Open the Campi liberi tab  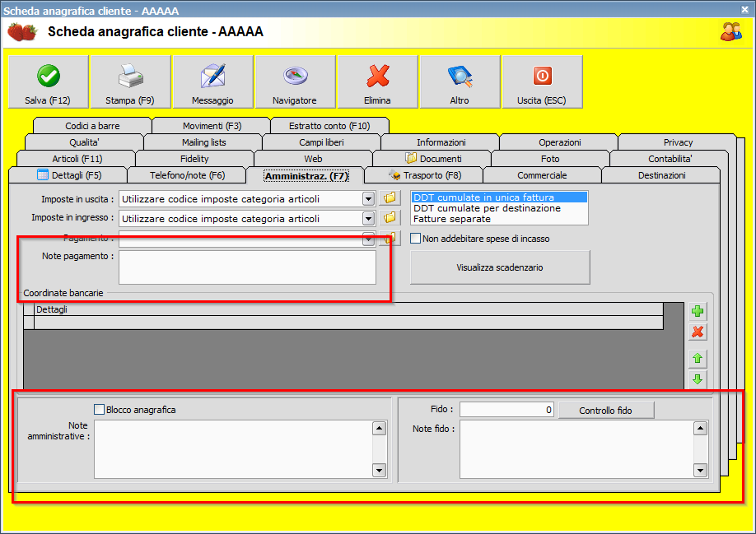point(322,142)
